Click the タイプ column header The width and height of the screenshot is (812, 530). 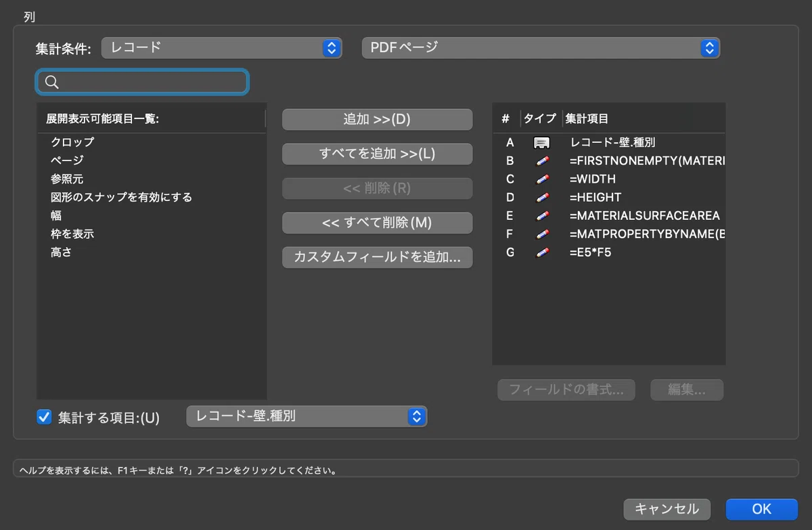(540, 118)
